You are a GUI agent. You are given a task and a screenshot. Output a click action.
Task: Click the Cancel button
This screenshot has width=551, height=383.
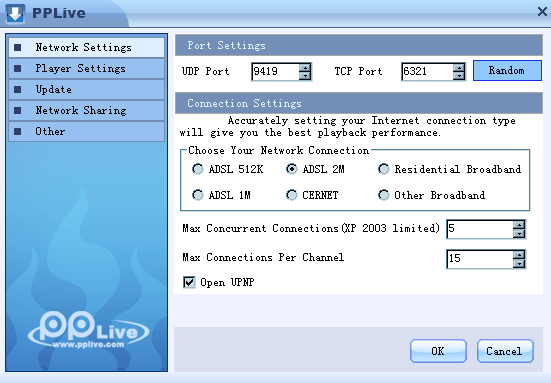(505, 351)
